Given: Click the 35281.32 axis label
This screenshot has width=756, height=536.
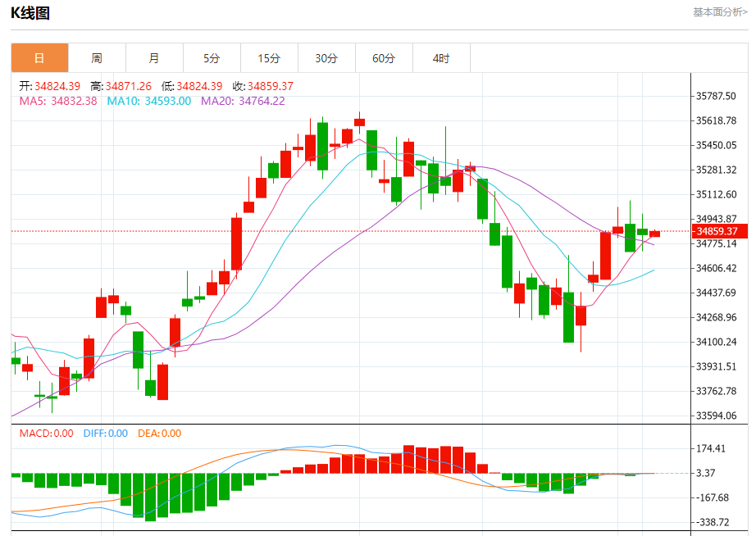Looking at the screenshot, I should point(716,170).
